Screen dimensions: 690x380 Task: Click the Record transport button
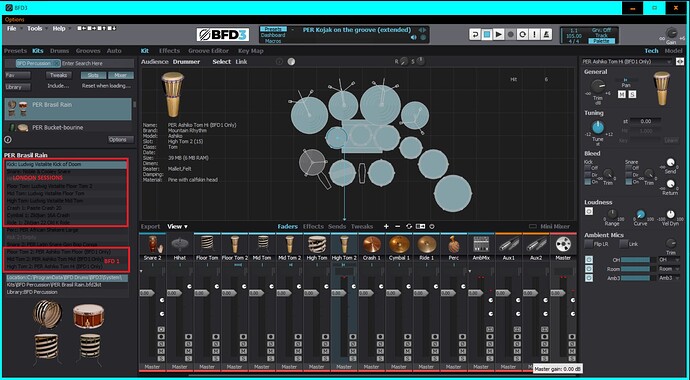click(x=510, y=34)
